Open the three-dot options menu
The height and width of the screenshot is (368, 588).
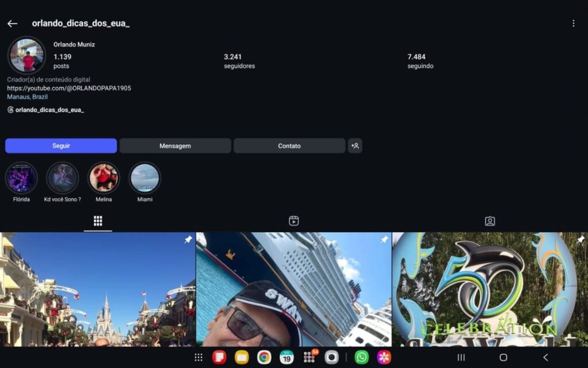tap(573, 24)
